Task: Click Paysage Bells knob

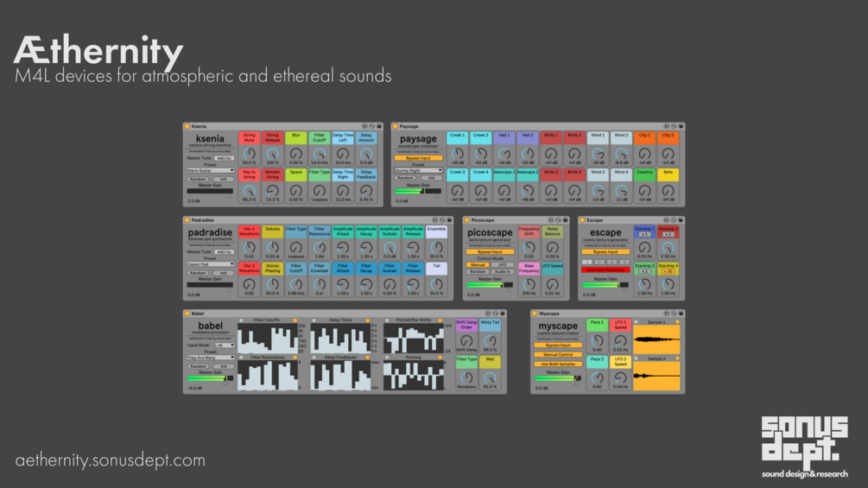Action: [668, 191]
